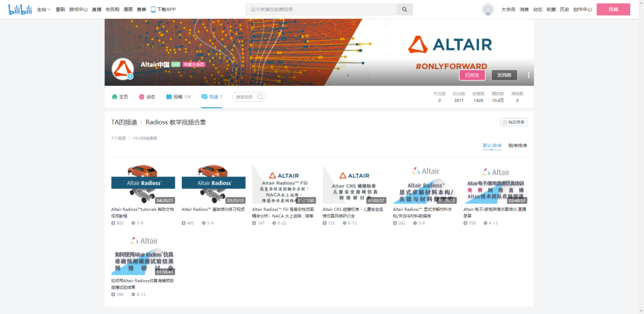
Task: Click TA的频道 breadcrumb link
Action: 124,122
